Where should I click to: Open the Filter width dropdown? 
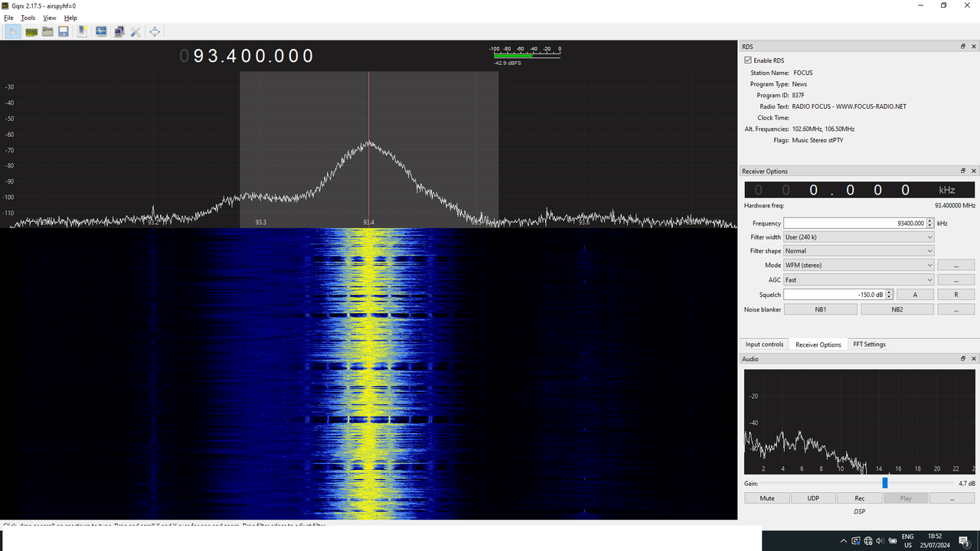click(859, 237)
